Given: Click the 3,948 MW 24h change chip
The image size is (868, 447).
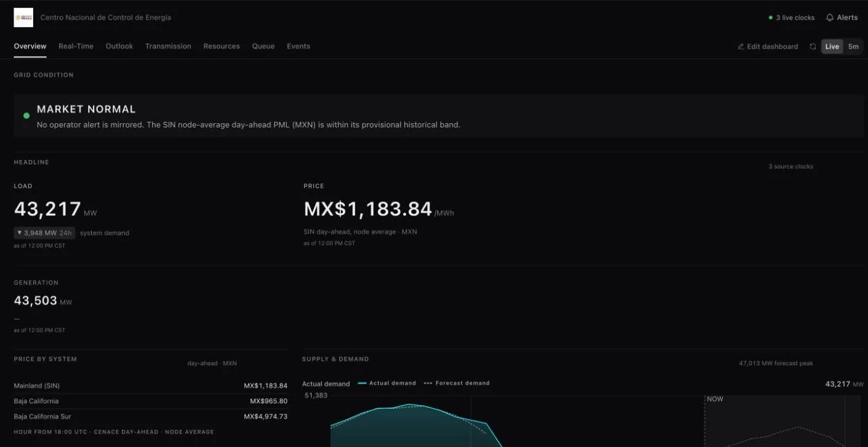Looking at the screenshot, I should pyautogui.click(x=44, y=233).
